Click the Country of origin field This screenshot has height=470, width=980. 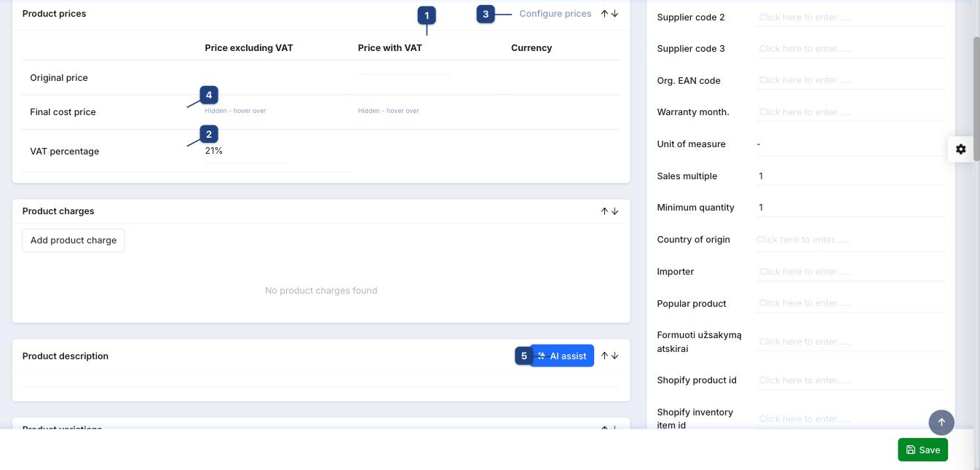(850, 240)
